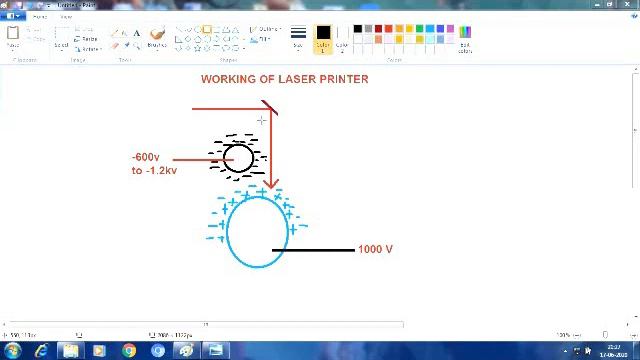
Task: Choose the Pentagon shape
Action: [x=198, y=39]
